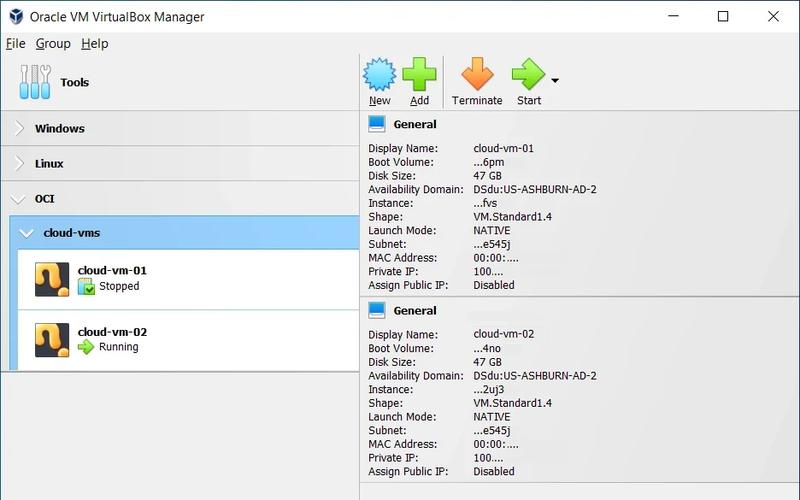Open the File menu
800x500 pixels.
pyautogui.click(x=15, y=44)
